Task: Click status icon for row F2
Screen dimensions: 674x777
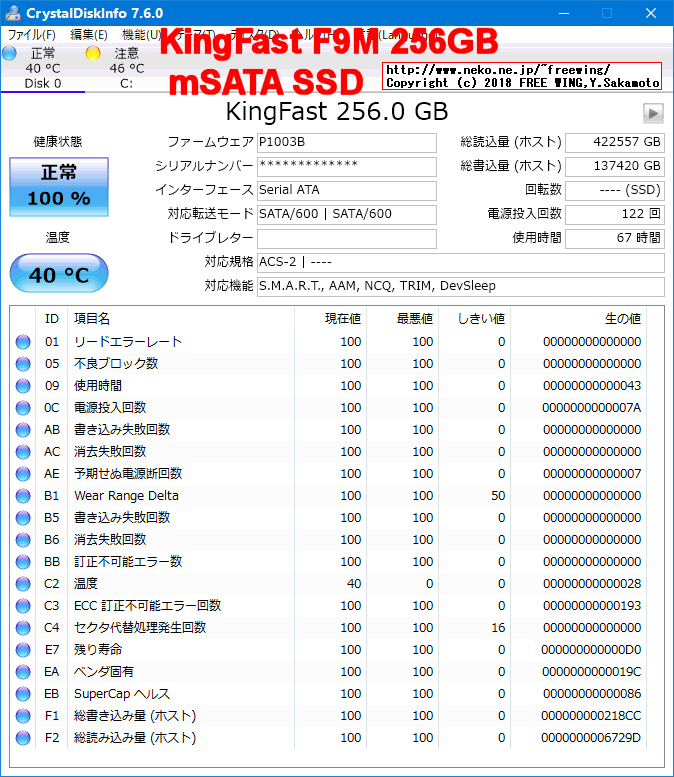Action: [23, 738]
